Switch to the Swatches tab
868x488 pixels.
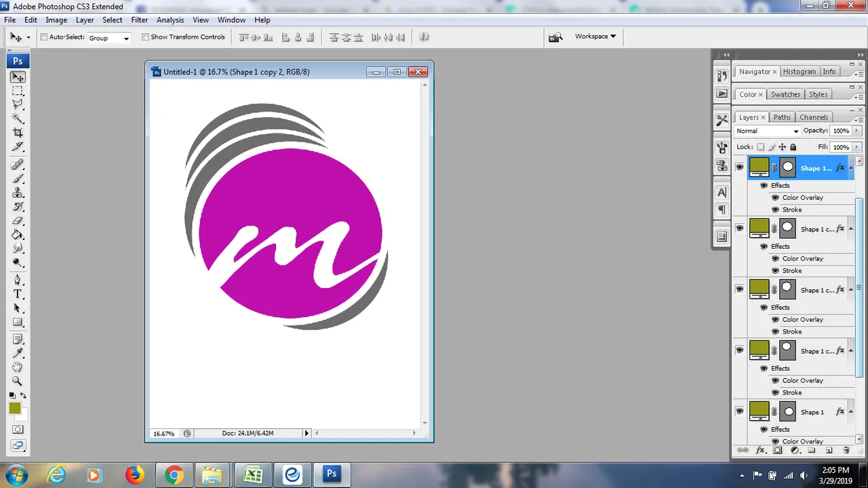coord(785,94)
